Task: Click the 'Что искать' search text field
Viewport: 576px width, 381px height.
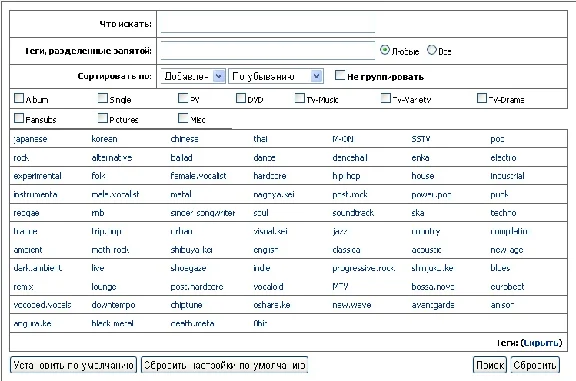Action: coord(268,24)
